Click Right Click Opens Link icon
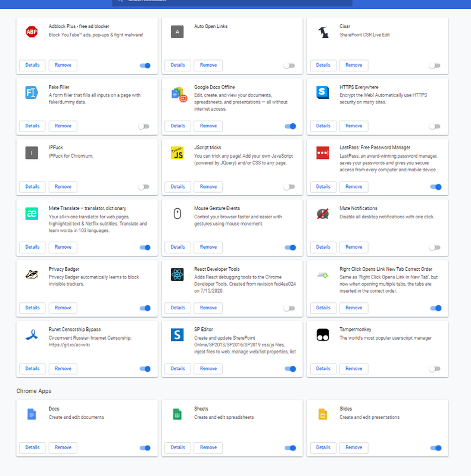 point(323,275)
